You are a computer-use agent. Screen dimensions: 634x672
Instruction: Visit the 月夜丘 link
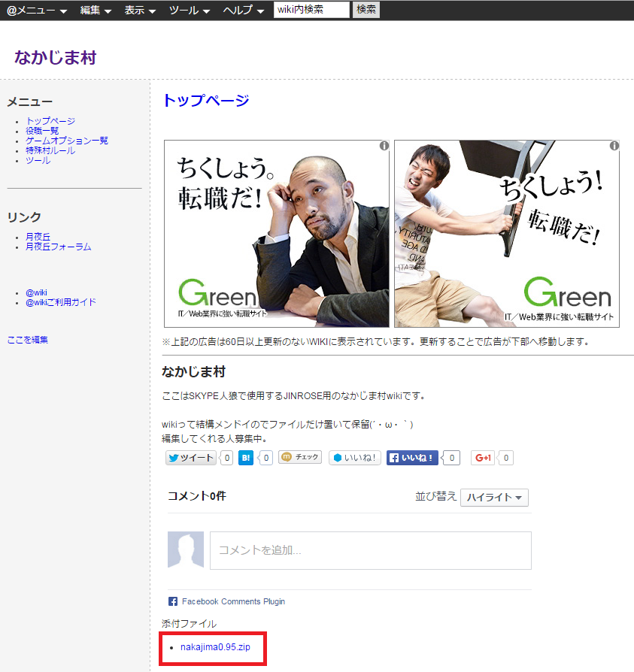38,237
